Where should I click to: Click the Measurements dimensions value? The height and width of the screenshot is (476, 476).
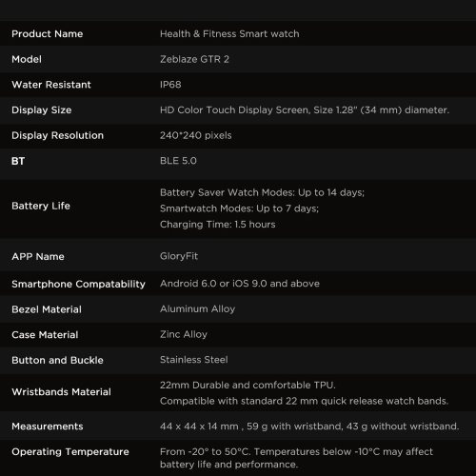309,426
